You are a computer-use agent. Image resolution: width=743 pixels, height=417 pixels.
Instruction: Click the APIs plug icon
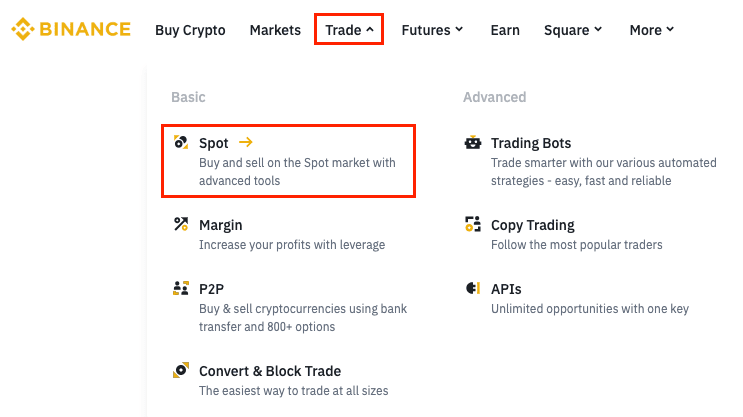473,289
